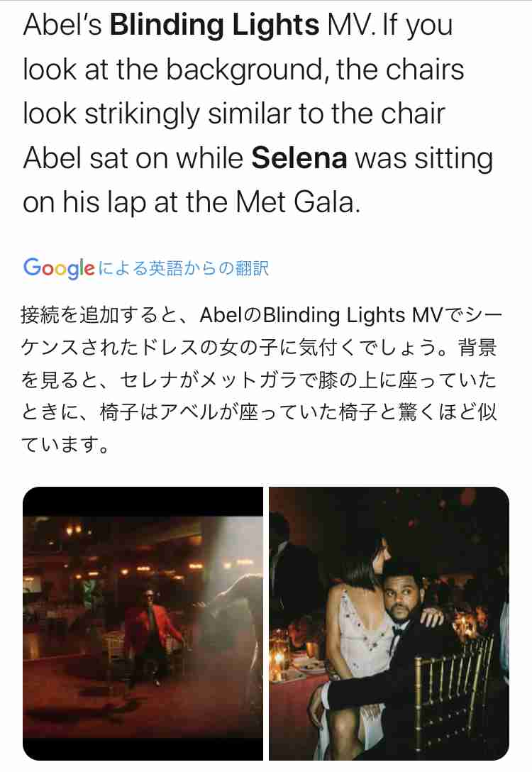
Task: Select the Japanese translated paragraph
Action: click(x=261, y=380)
